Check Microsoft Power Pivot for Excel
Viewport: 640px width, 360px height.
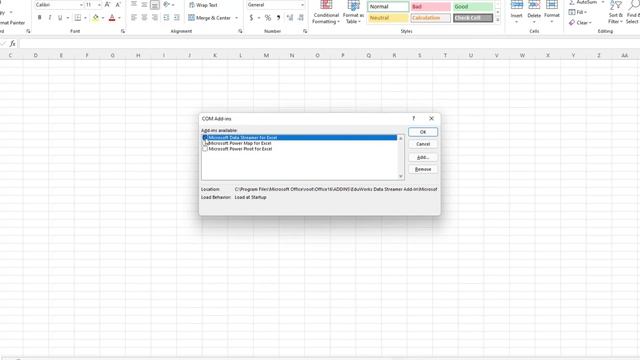[205, 149]
